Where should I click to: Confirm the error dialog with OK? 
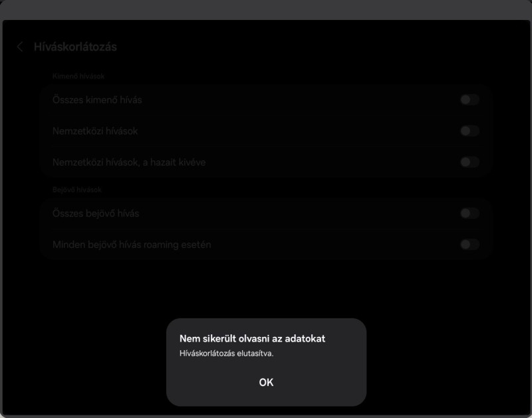tap(266, 382)
